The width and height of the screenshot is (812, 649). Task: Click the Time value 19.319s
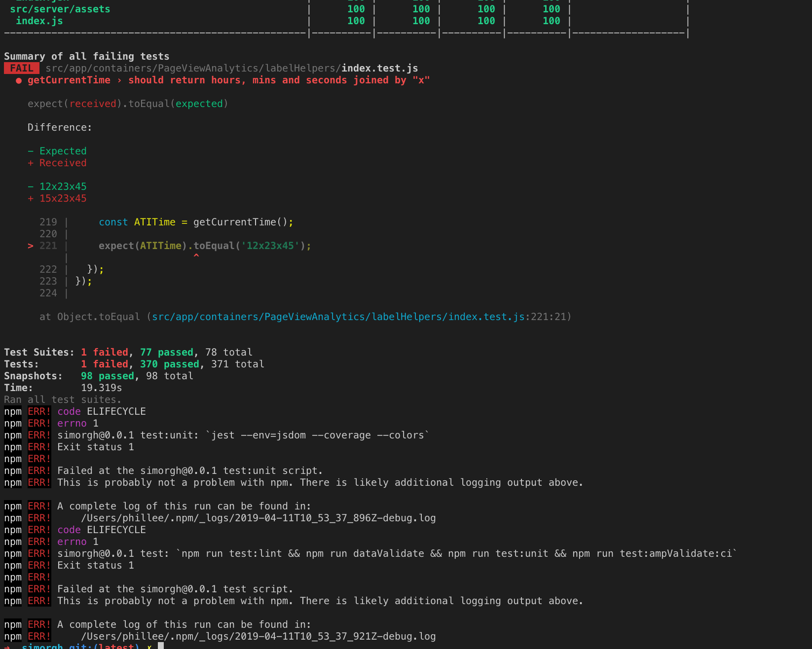coord(101,388)
